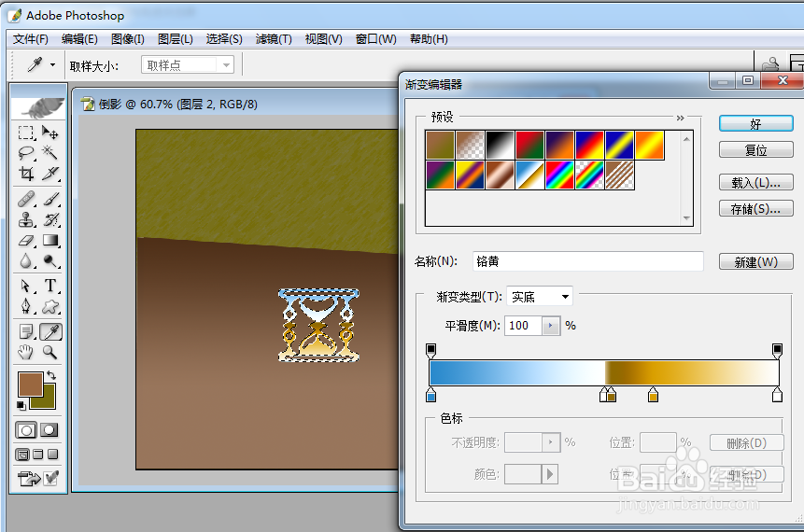Screen dimensions: 804x532
Task: Select the Rectangular Marquee tool
Action: [26, 133]
